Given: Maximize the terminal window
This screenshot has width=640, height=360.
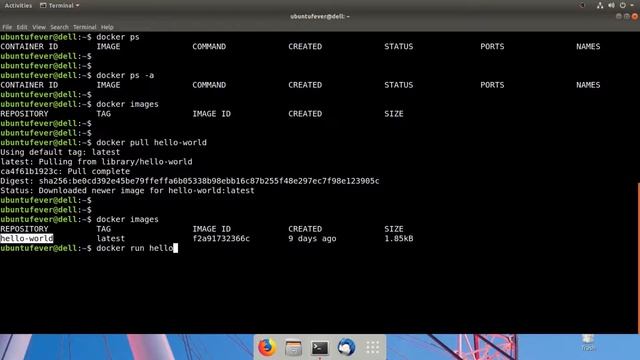Looking at the screenshot, I should click(627, 16).
